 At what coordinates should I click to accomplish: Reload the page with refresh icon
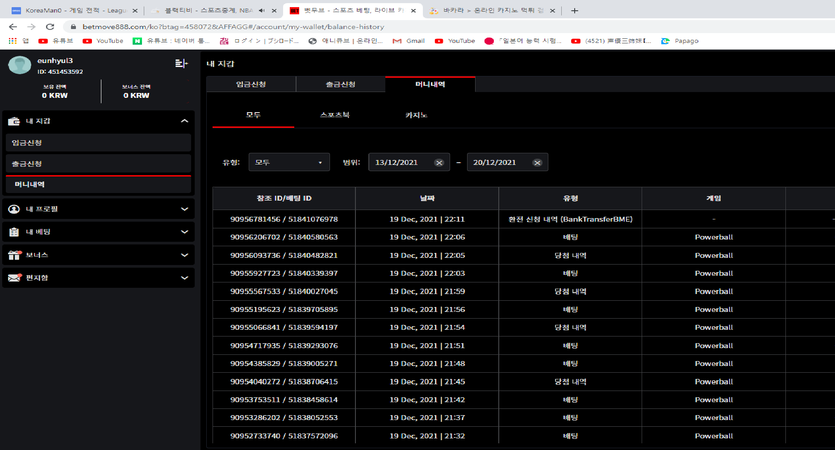click(x=50, y=27)
